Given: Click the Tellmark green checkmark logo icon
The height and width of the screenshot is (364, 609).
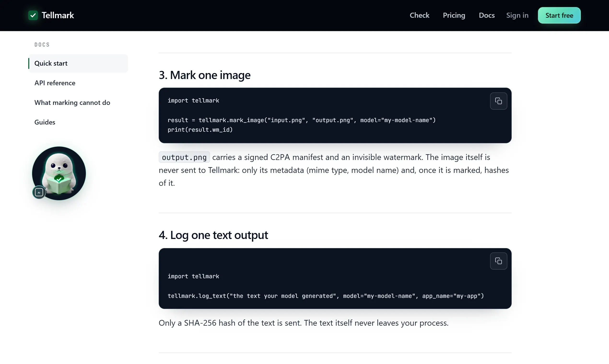Looking at the screenshot, I should click(x=33, y=15).
